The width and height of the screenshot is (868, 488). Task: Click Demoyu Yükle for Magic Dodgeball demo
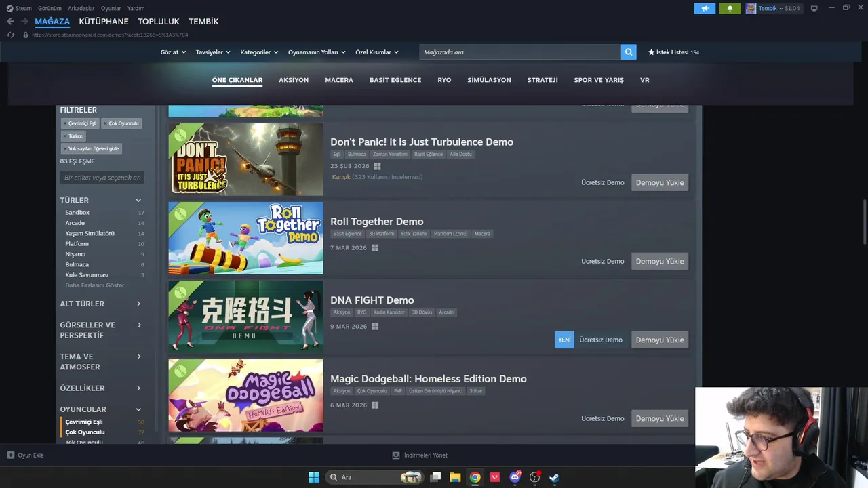[x=660, y=418]
